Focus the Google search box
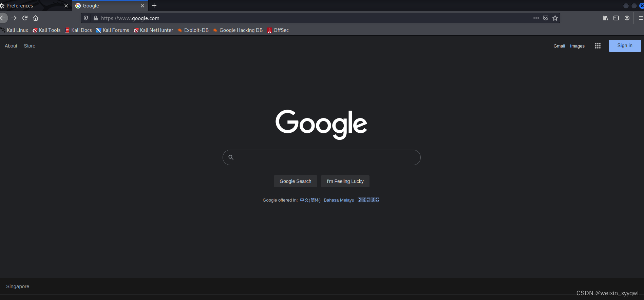 point(322,157)
